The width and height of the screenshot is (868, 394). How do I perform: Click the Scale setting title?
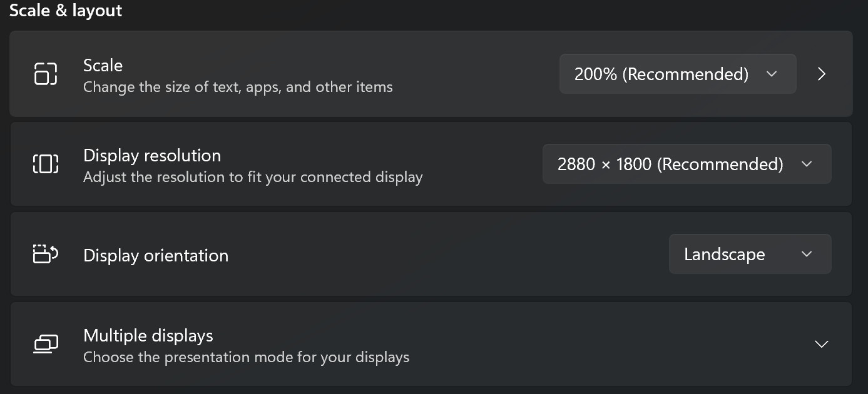(103, 65)
